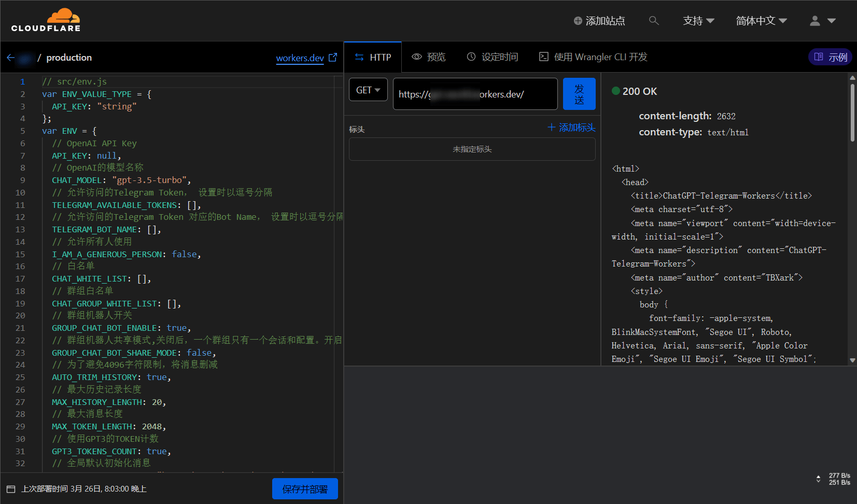
Task: Click the request URL input field
Action: pos(475,94)
